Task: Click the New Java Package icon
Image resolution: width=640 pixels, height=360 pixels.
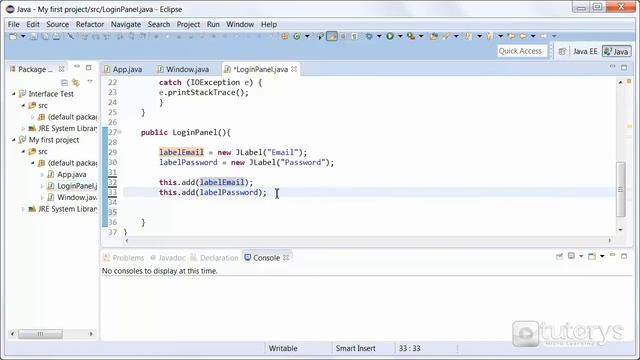Action: tap(285, 37)
